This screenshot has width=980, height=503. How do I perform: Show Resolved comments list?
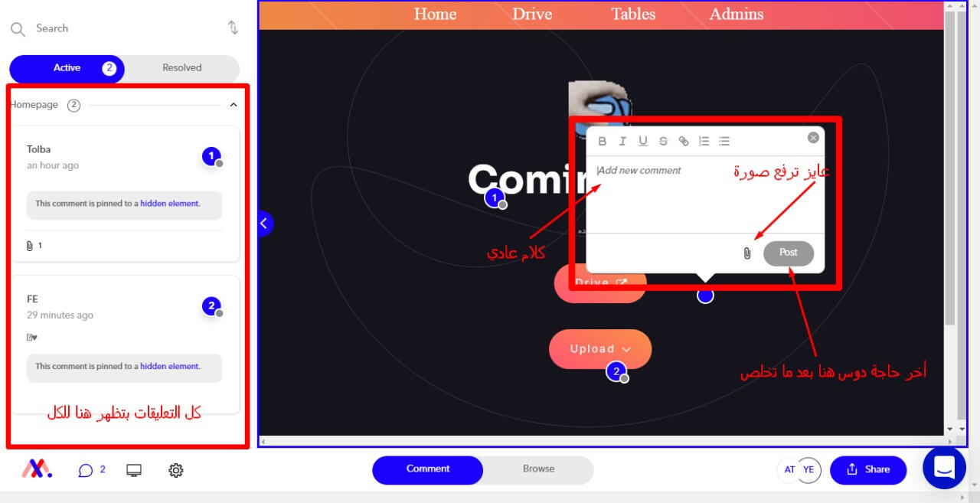[x=182, y=68]
